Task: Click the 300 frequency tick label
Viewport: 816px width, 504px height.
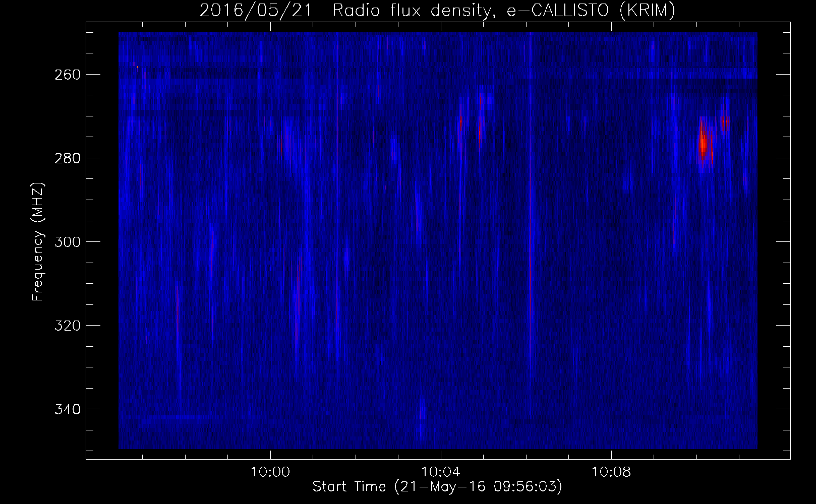Action: pyautogui.click(x=68, y=242)
